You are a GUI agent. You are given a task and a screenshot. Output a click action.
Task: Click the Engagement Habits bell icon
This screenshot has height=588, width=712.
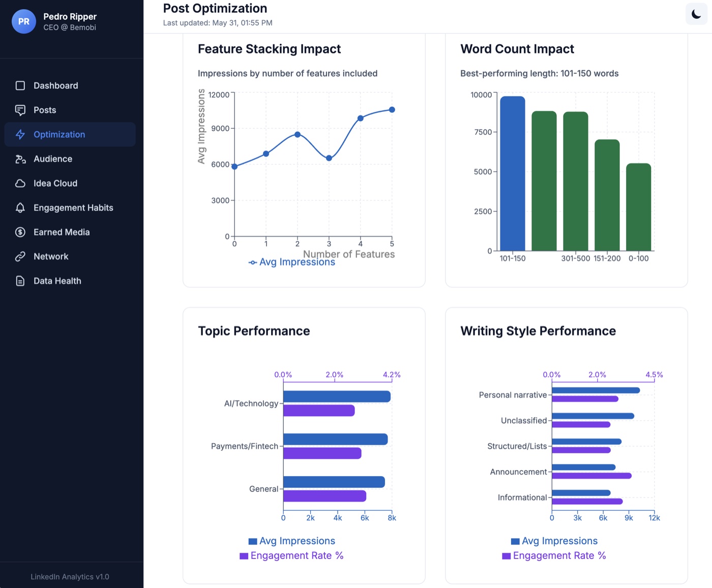click(20, 208)
